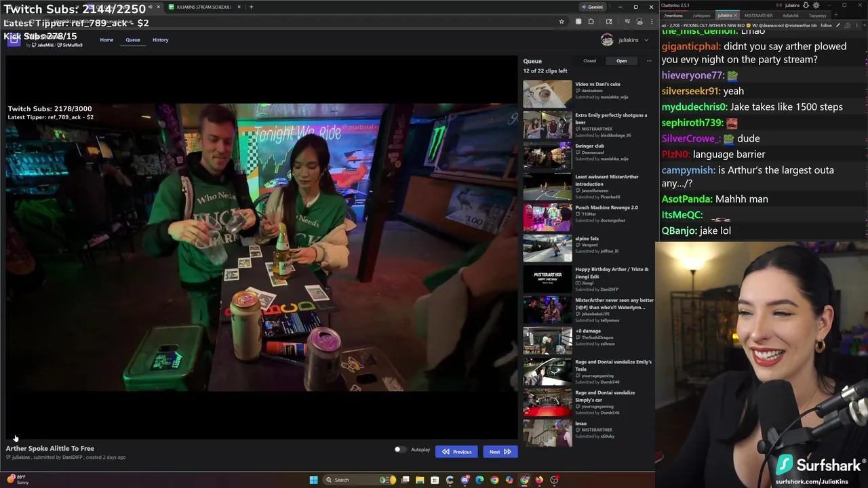Viewport: 868px width, 488px height.
Task: Select the 'alpine fats' clip
Action: click(547, 248)
